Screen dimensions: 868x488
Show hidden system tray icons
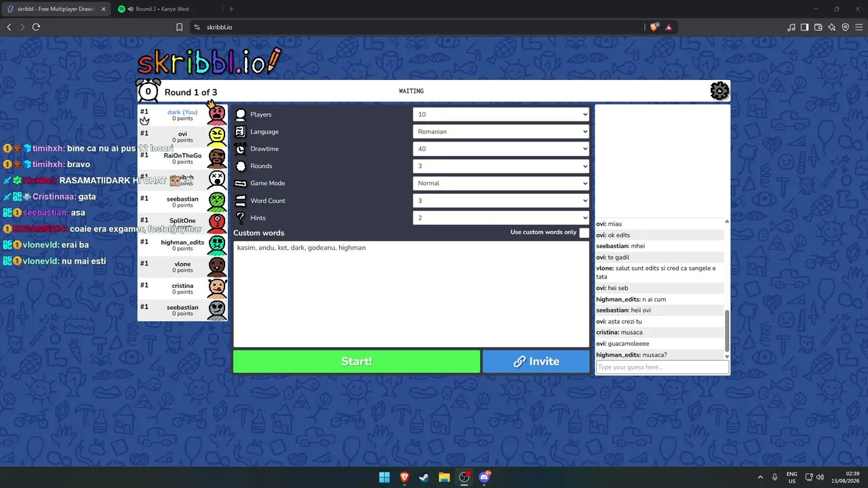pos(759,477)
